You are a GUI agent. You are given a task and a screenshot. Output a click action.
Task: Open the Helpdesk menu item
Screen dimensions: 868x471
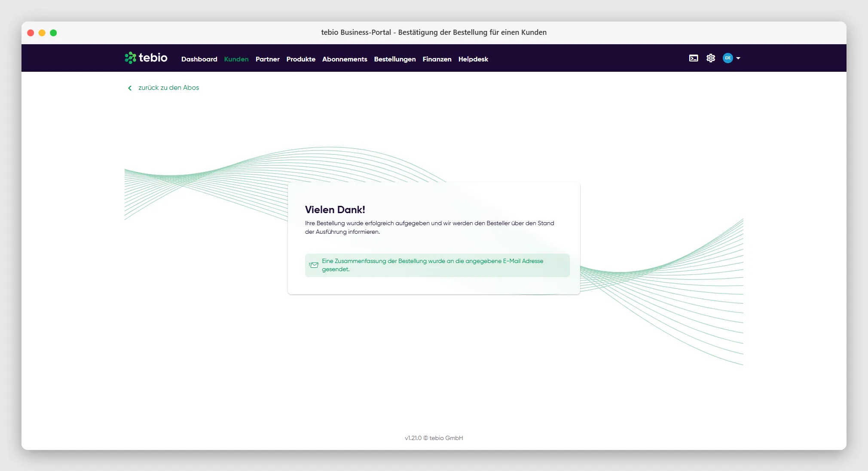[x=473, y=59]
